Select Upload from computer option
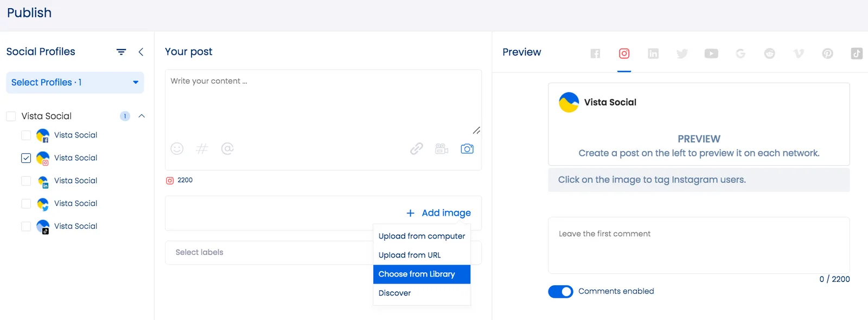This screenshot has width=868, height=320. click(422, 236)
